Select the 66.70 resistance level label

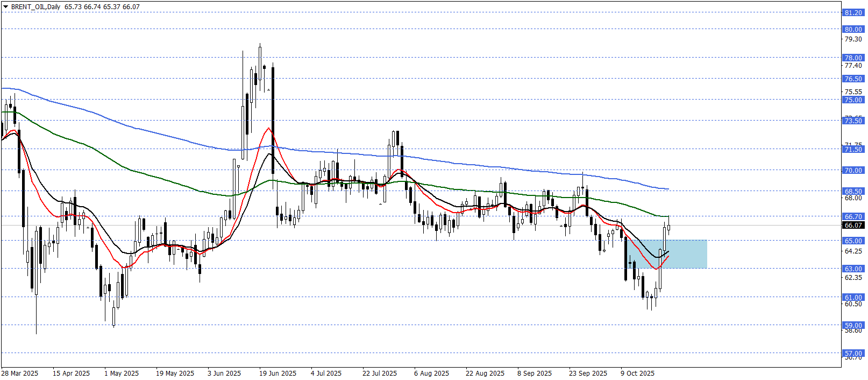point(853,216)
